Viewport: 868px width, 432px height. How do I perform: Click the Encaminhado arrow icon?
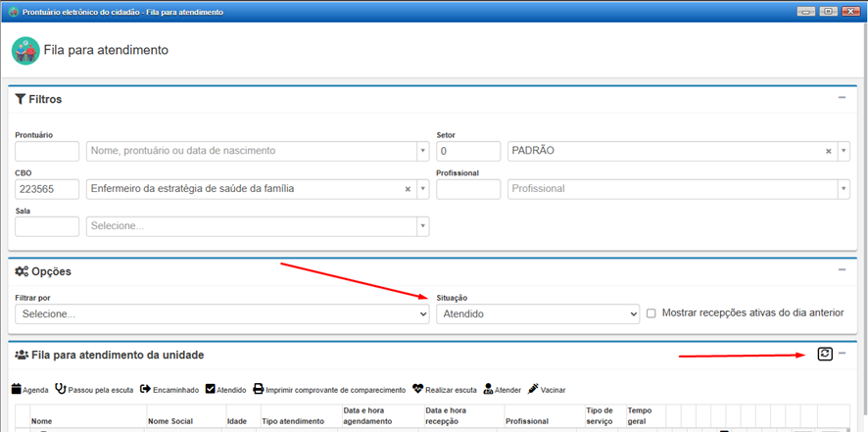click(x=146, y=389)
